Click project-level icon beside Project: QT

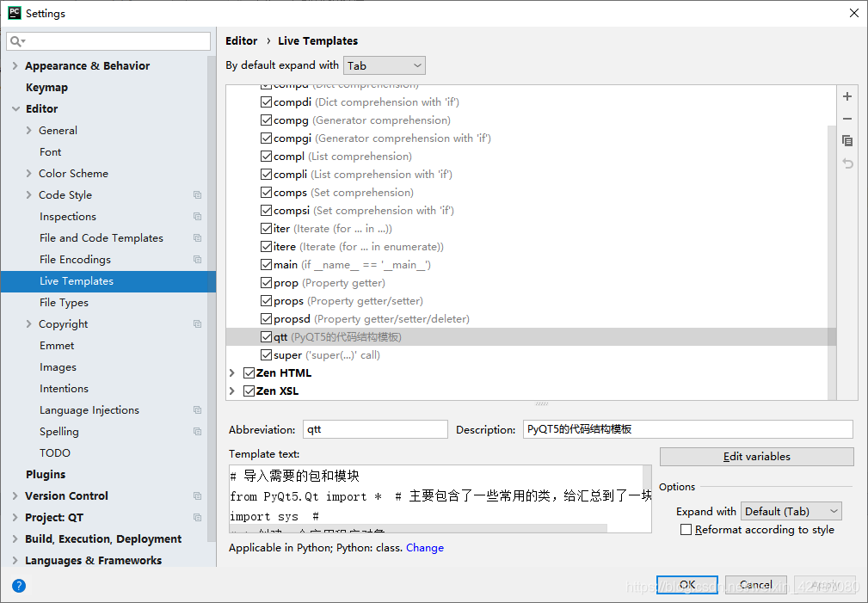click(x=197, y=517)
